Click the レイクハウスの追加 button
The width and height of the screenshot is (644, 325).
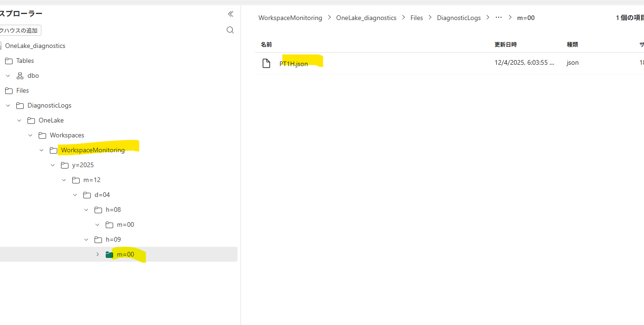(x=20, y=30)
